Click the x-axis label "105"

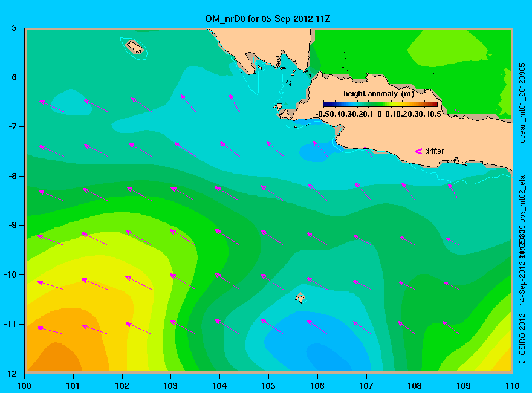268,386
